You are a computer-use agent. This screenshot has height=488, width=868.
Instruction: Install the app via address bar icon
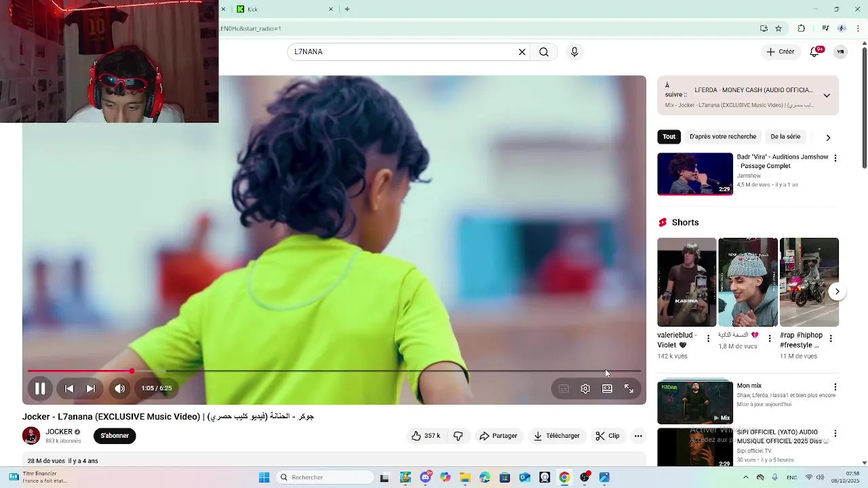click(x=764, y=28)
